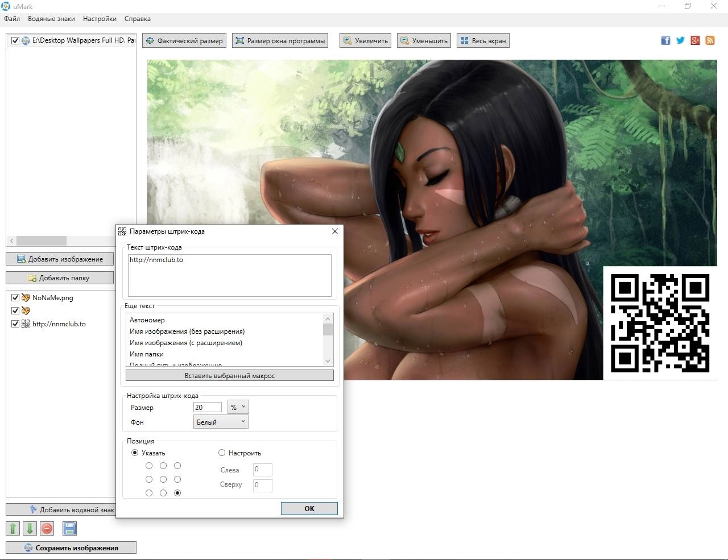Toggle http://nnmclub.to watermark checkbox
Screen dimensions: 728x560
[15, 323]
